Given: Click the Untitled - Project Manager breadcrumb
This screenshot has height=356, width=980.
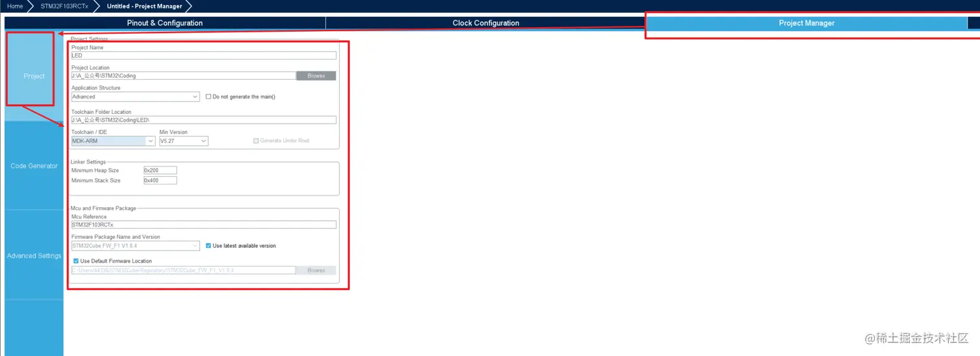Looking at the screenshot, I should pos(144,6).
